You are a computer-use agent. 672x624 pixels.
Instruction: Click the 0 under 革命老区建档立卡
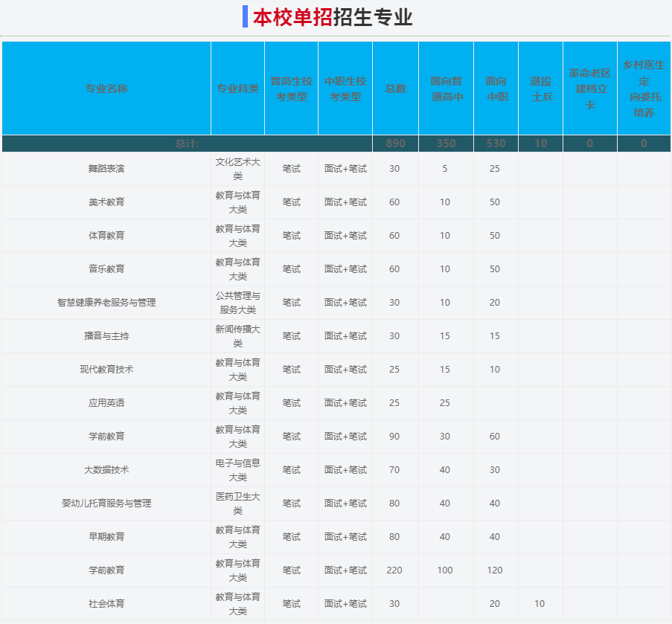(590, 144)
